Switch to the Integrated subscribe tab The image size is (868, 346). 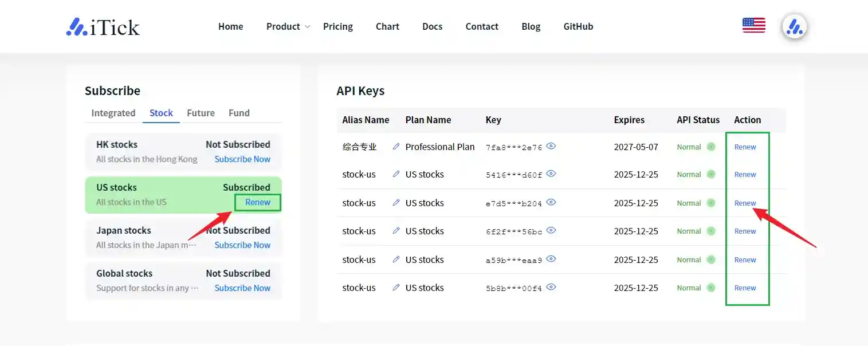(113, 113)
